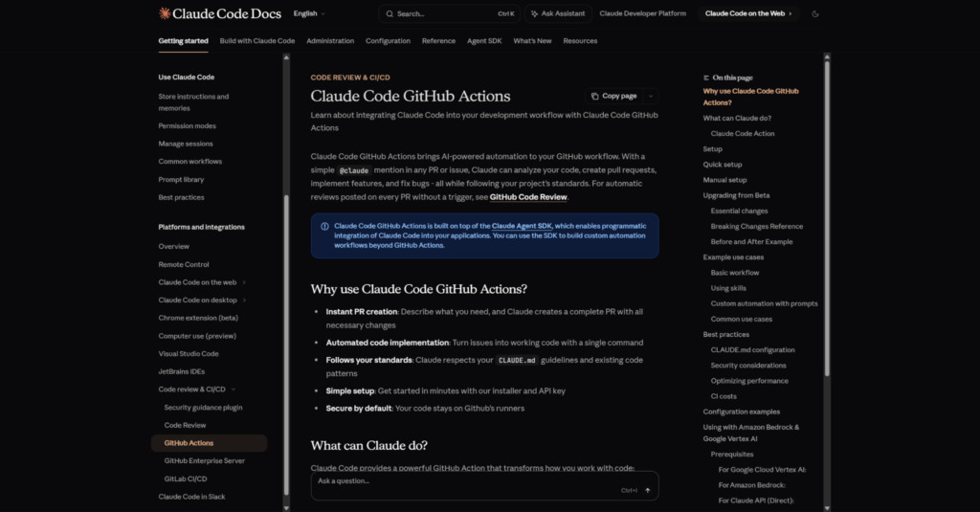Jump to Manual setup section
This screenshot has width=980, height=512.
pos(724,180)
